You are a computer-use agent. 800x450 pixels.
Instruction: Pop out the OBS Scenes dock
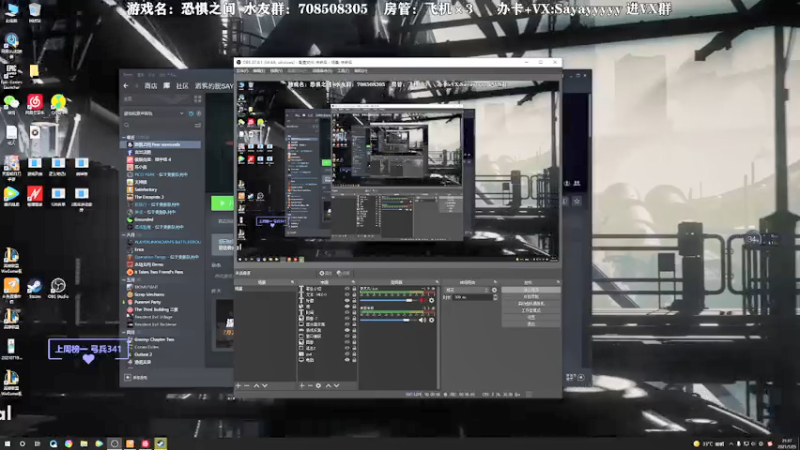(292, 282)
